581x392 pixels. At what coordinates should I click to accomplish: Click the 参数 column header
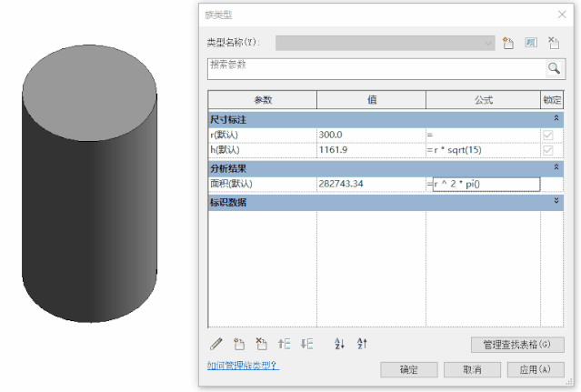263,100
